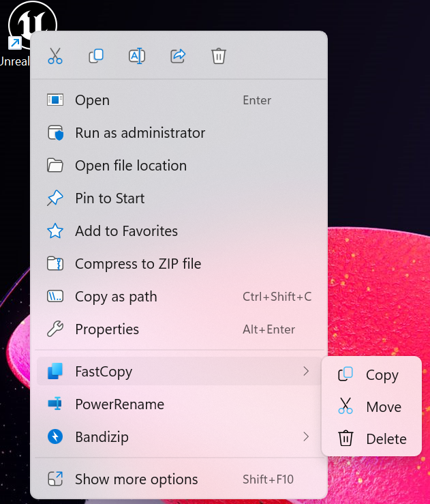
Task: Click the Copy as path icon
Action: pos(55,297)
